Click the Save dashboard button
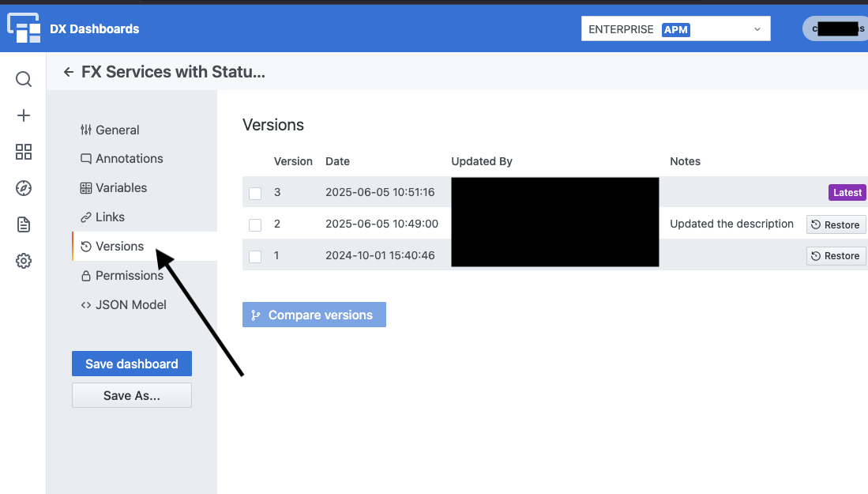The width and height of the screenshot is (868, 494). tap(131, 364)
